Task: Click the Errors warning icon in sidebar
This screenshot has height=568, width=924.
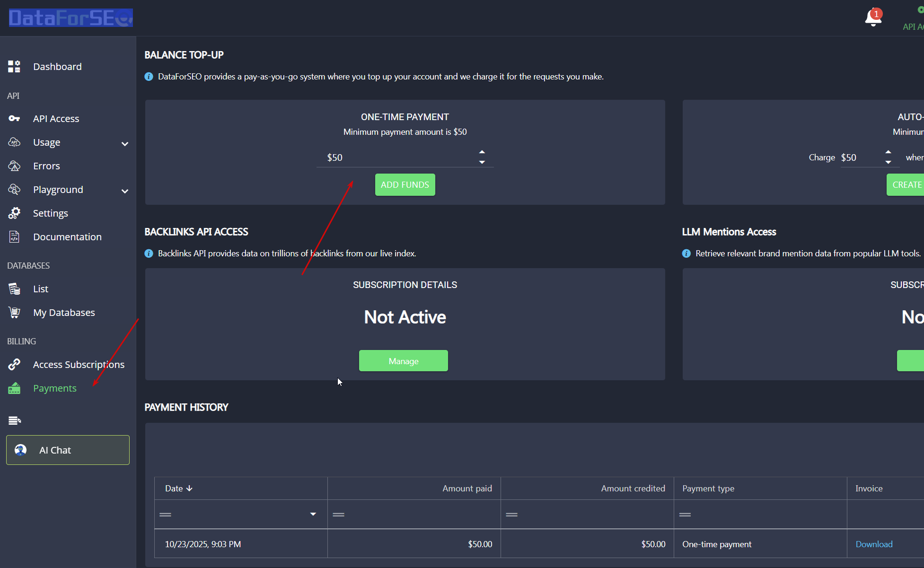Action: click(x=14, y=166)
